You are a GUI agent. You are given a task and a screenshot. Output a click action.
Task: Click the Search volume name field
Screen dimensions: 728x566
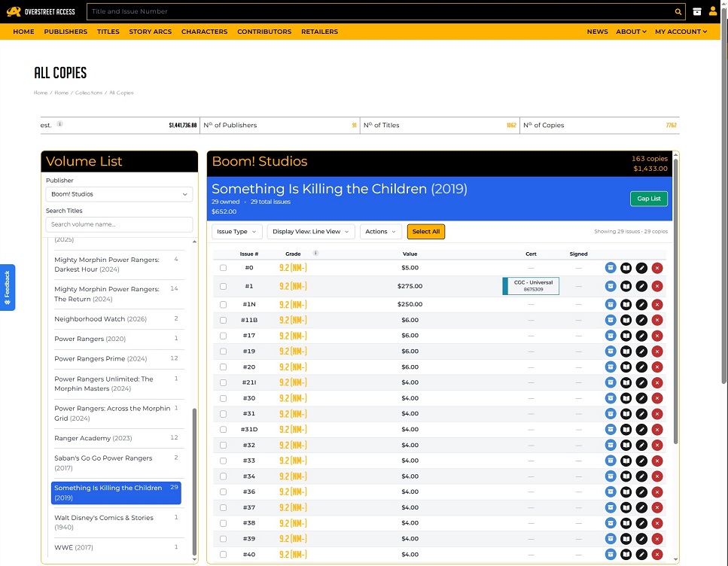(x=119, y=224)
